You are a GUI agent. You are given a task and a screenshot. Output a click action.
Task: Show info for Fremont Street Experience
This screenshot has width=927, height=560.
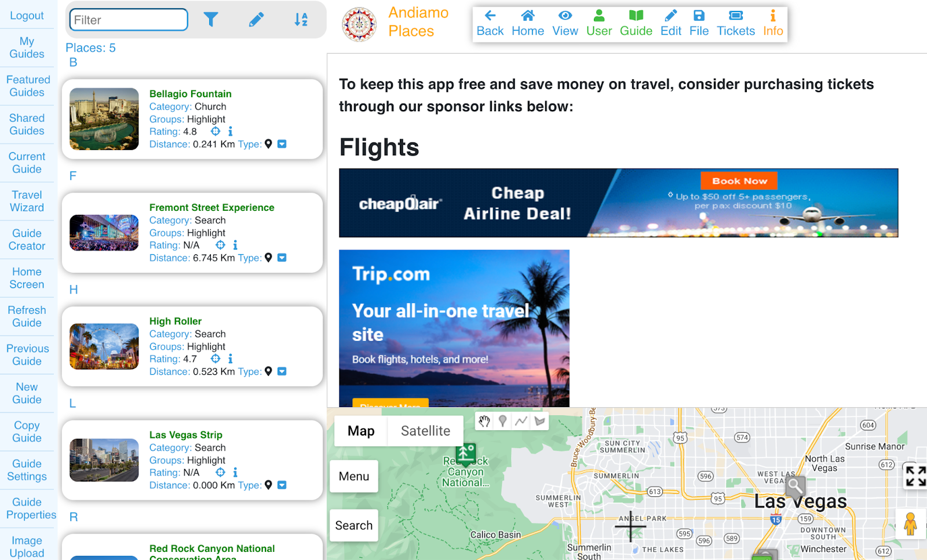pos(235,245)
